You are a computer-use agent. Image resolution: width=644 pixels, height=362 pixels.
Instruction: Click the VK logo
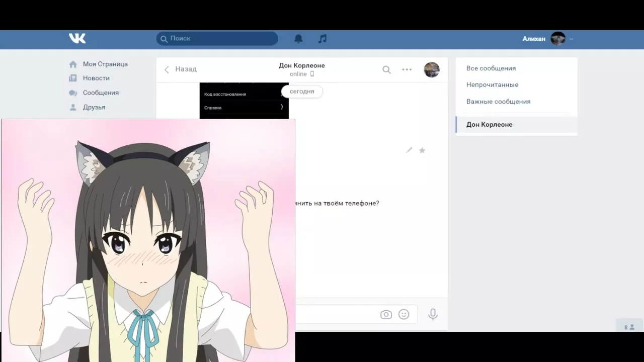point(77,38)
